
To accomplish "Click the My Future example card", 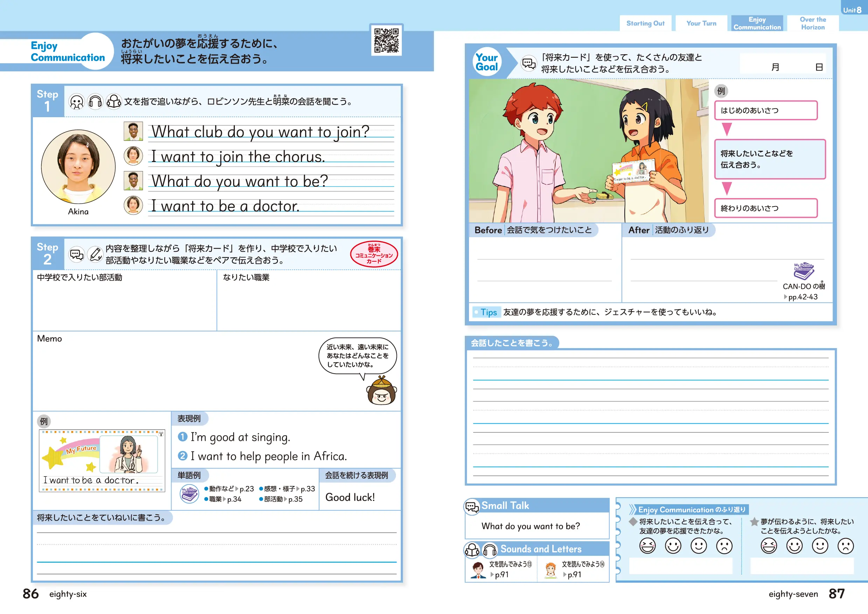I will click(x=102, y=460).
